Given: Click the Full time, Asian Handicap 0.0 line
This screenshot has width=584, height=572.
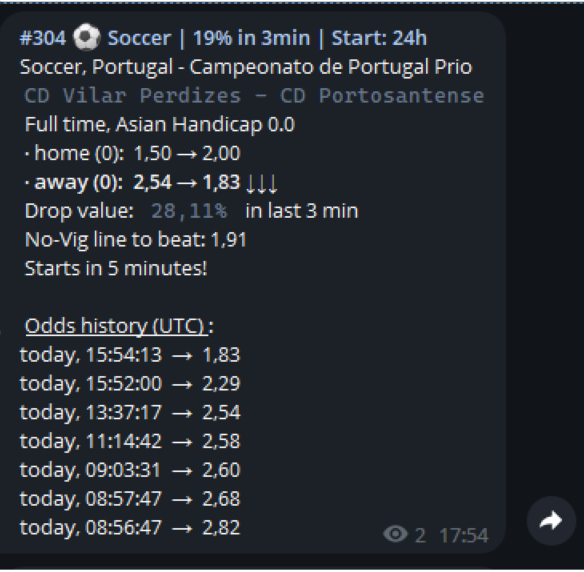Looking at the screenshot, I should [x=160, y=124].
